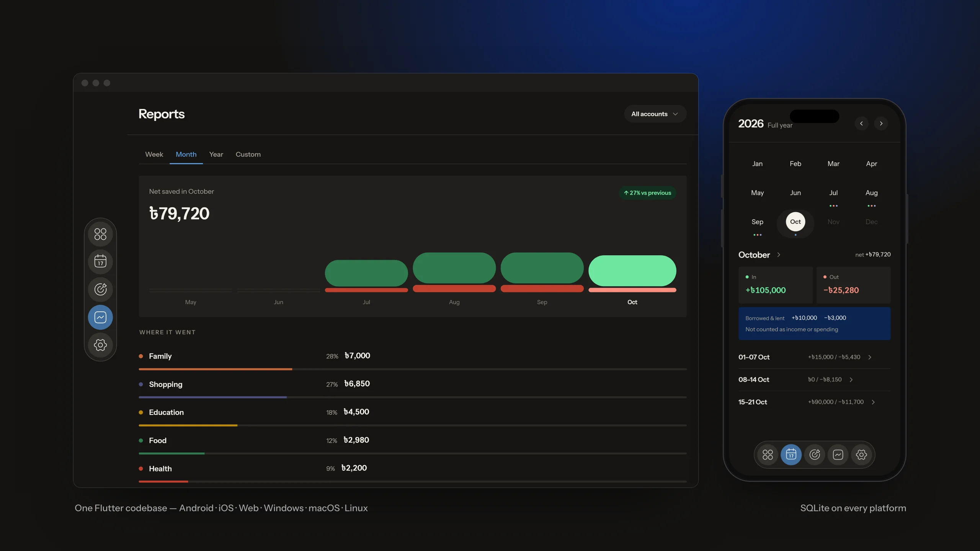Switch to the Month tab
This screenshot has width=980, height=551.
[186, 154]
